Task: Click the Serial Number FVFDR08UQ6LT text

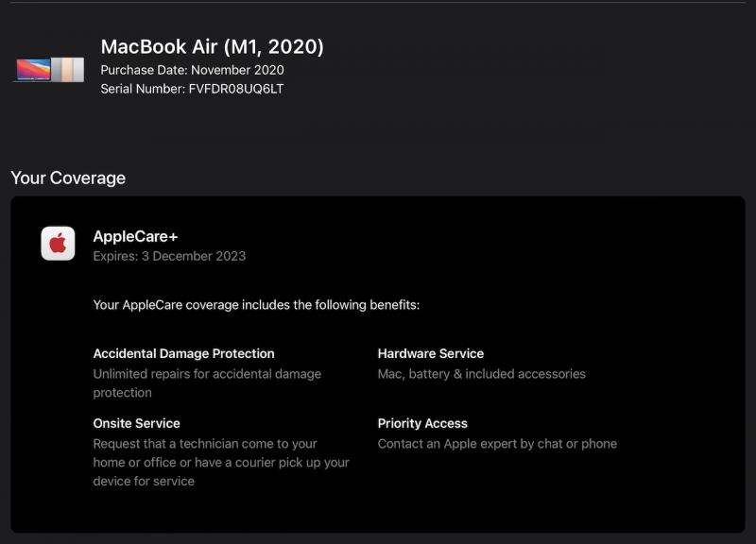Action: tap(192, 89)
